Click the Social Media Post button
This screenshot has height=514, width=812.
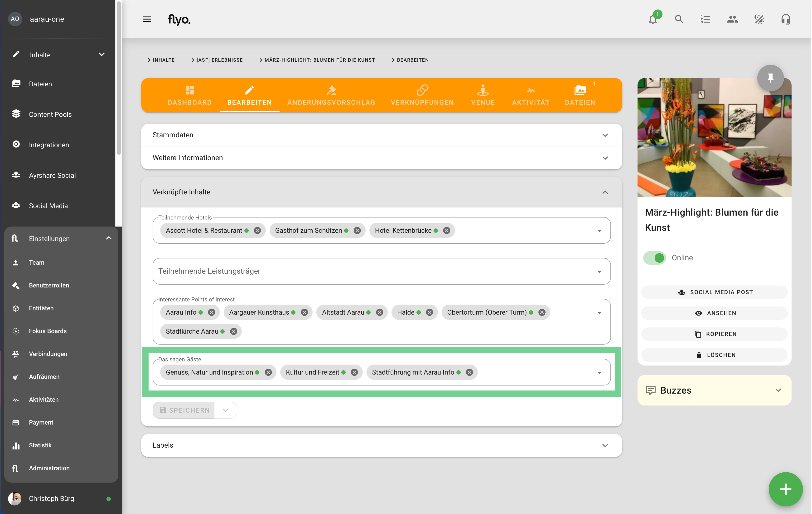click(714, 292)
